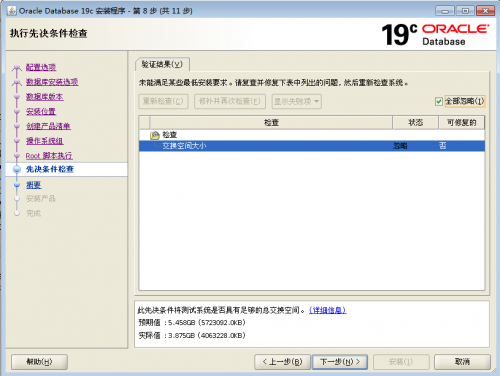Go to 创建产品清单 step

pyautogui.click(x=48, y=126)
